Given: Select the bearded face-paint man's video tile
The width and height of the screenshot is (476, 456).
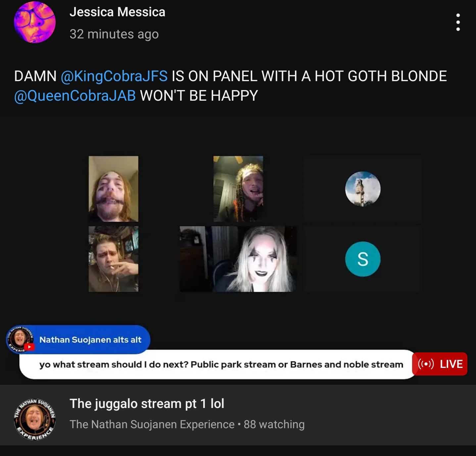Looking at the screenshot, I should (x=114, y=189).
